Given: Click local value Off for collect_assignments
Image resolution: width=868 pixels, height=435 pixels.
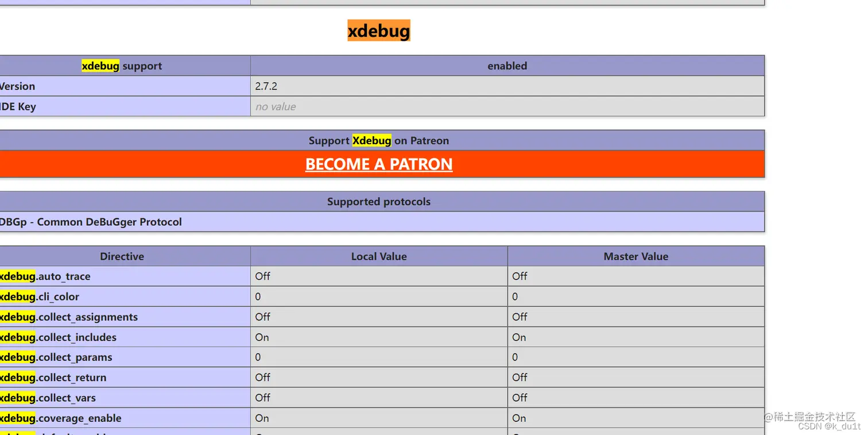Looking at the screenshot, I should (379, 317).
